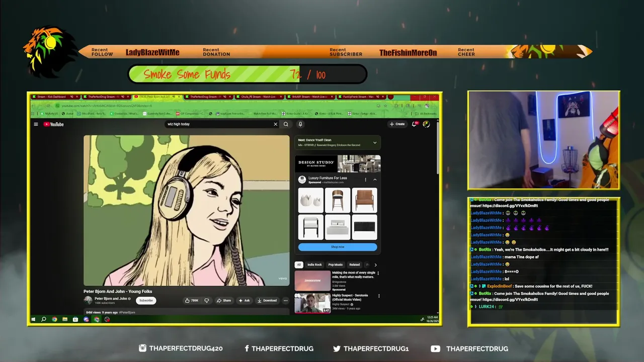Click the Design Studio ad banner

tap(338, 163)
